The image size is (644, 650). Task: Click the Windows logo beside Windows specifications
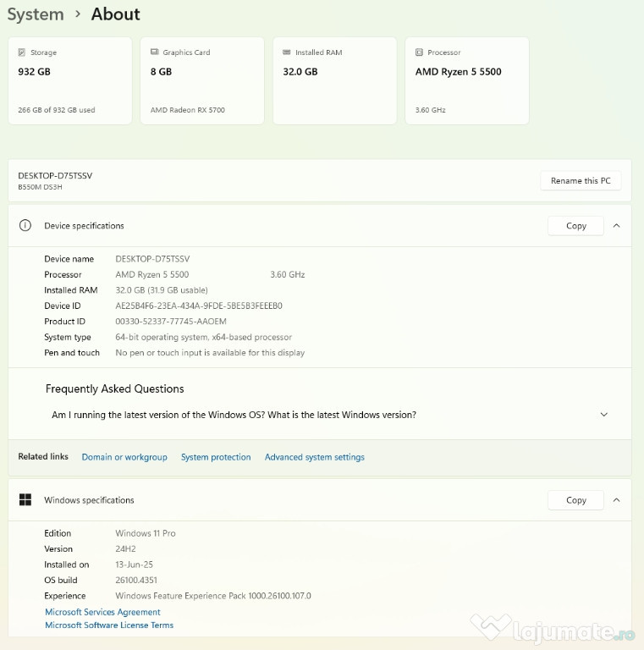pos(25,500)
